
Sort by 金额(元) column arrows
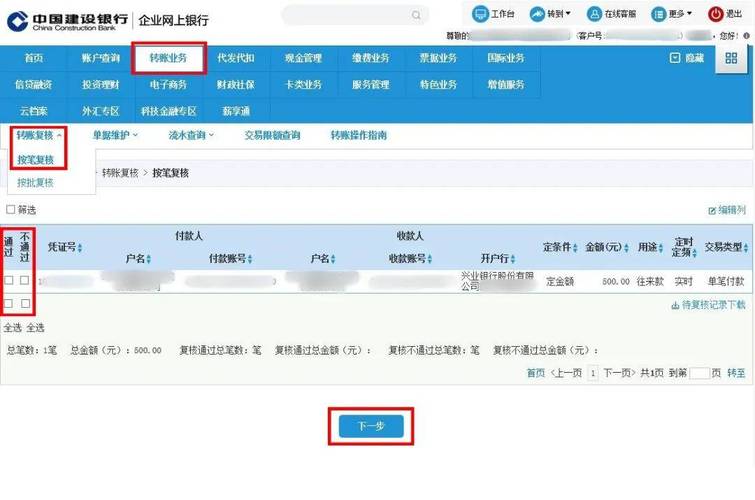pyautogui.click(x=626, y=248)
